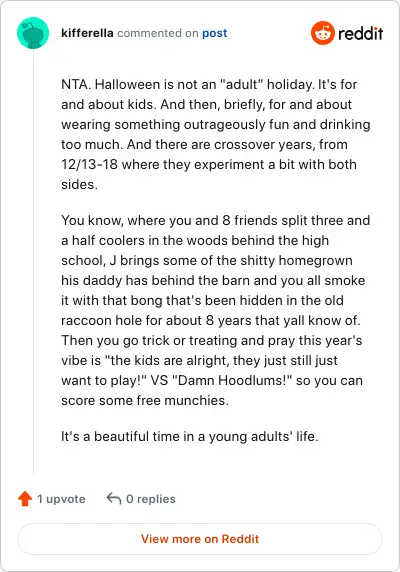
Task: Click "View more on Reddit" button
Action: (x=200, y=539)
